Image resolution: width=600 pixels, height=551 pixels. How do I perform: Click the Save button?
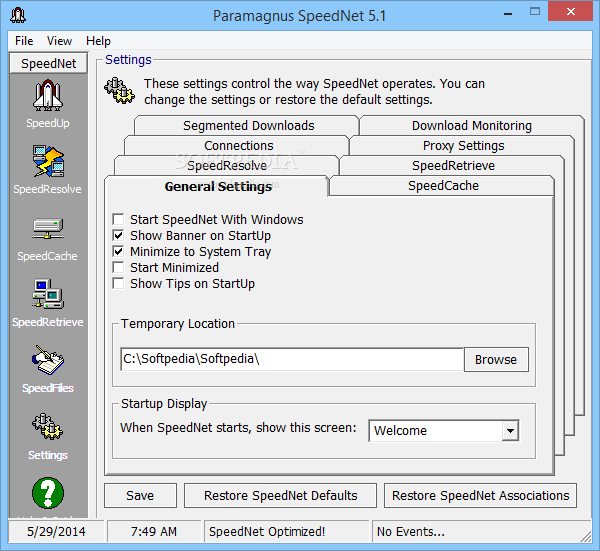pos(140,496)
